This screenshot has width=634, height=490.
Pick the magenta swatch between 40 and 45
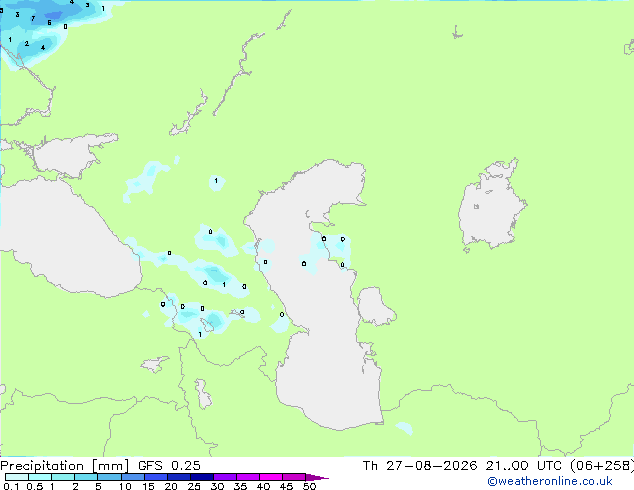point(271,477)
